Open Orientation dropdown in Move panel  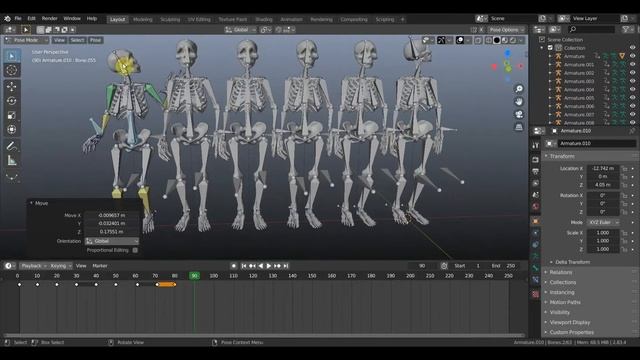(x=112, y=241)
